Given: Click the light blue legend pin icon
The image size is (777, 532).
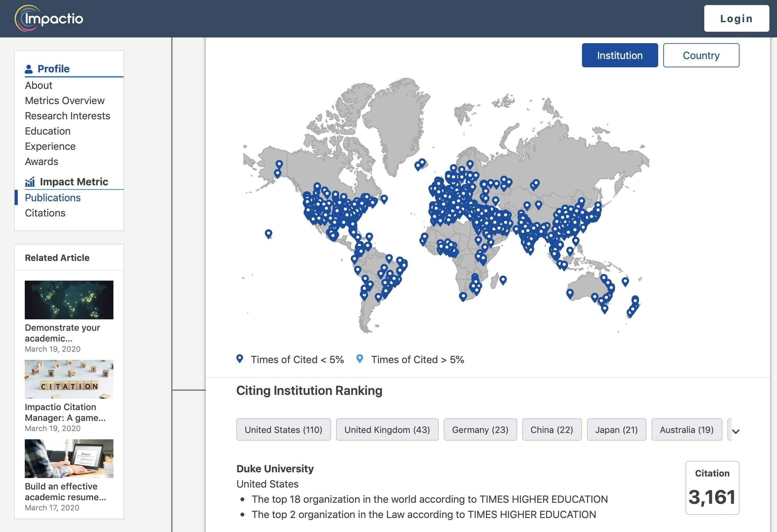Looking at the screenshot, I should [x=359, y=359].
